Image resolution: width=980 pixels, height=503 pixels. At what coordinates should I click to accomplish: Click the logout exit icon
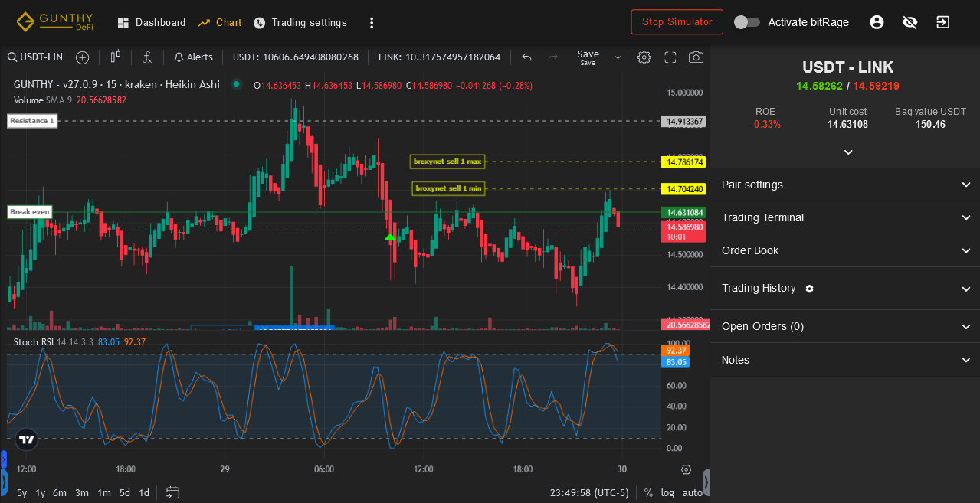(x=943, y=22)
